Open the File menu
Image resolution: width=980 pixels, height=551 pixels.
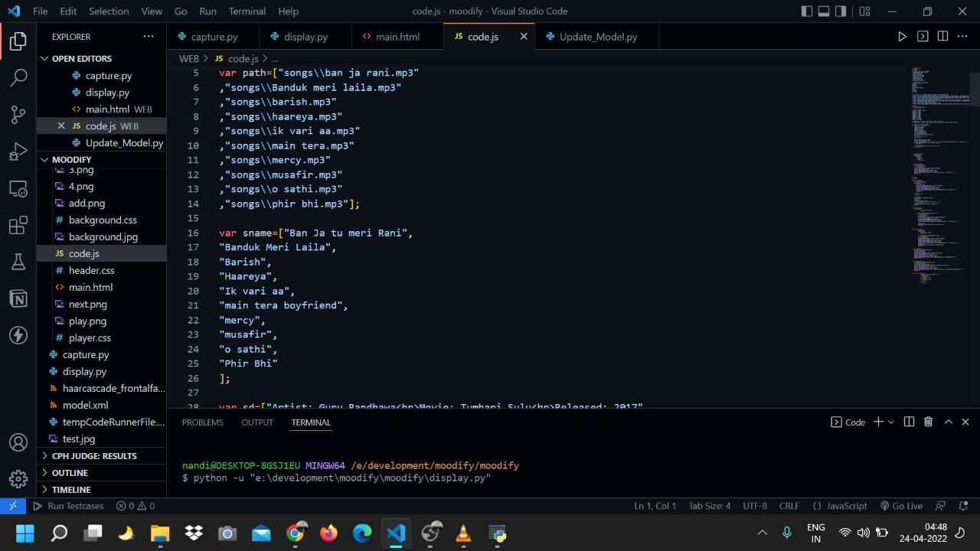[40, 11]
